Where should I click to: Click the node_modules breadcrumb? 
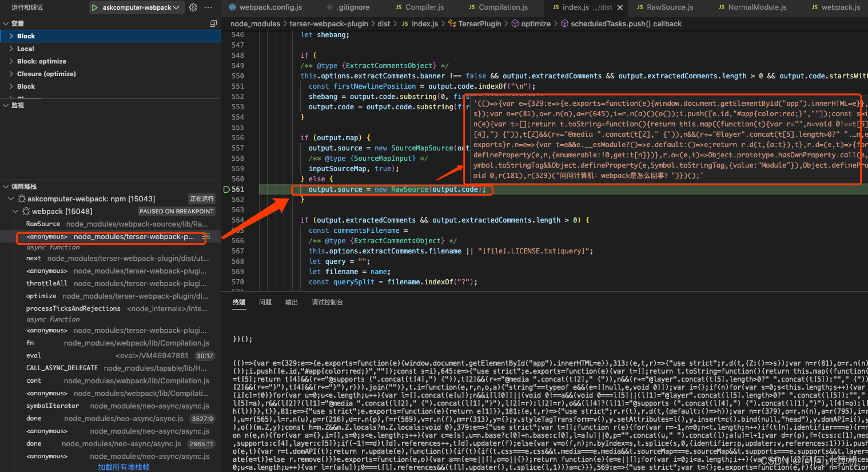pyautogui.click(x=255, y=23)
